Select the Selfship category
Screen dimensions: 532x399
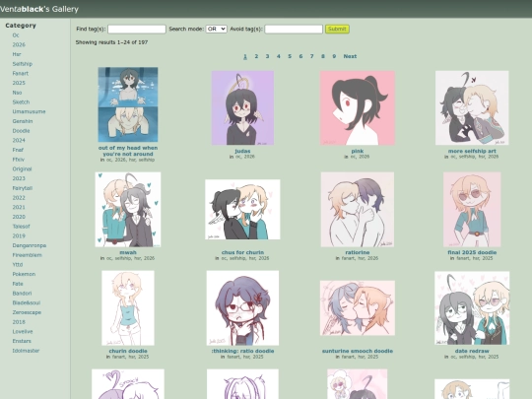pos(23,64)
